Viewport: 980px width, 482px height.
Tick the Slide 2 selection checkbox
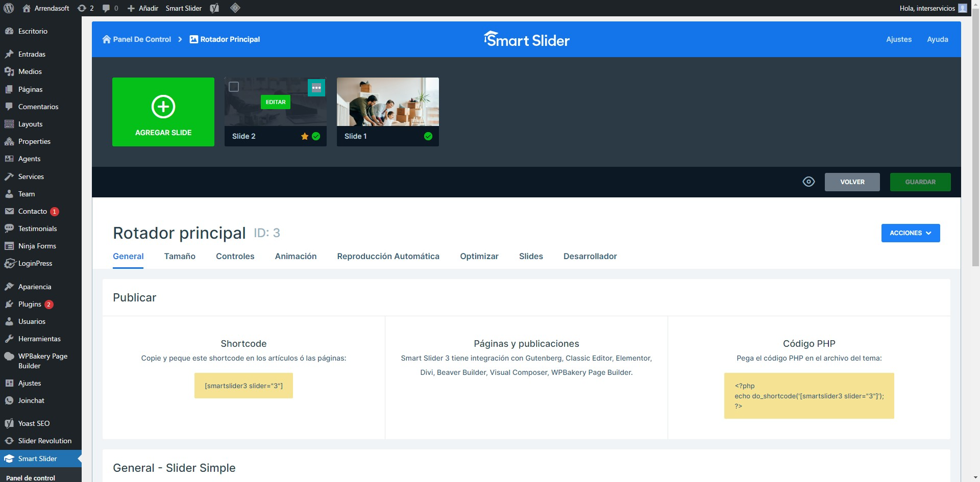(x=234, y=87)
